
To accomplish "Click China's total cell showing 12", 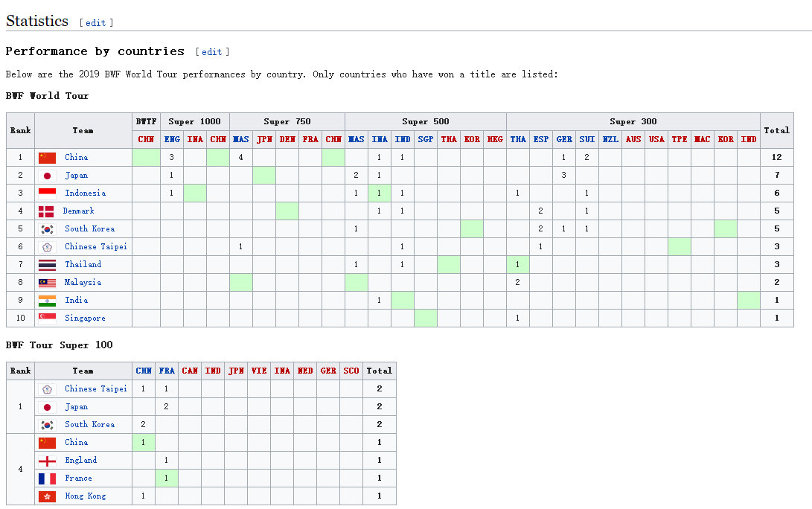I will pos(776,158).
